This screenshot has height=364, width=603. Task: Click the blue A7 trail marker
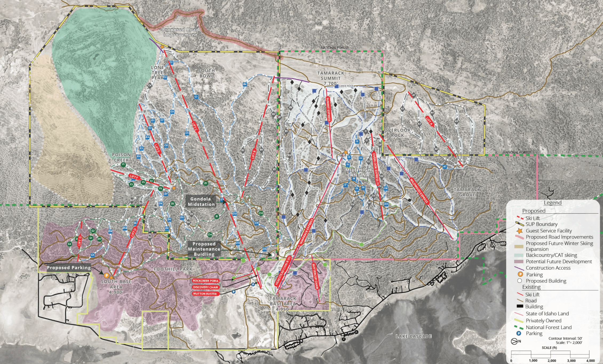click(x=445, y=167)
